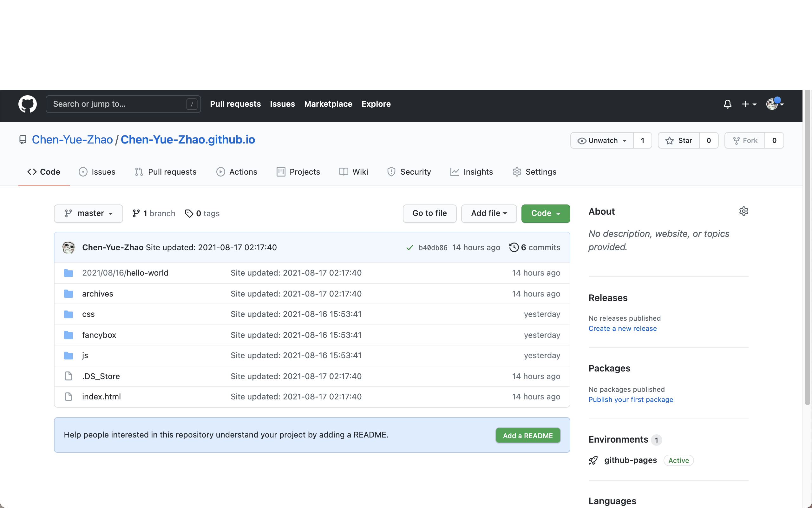
Task: Star this repository
Action: [678, 140]
